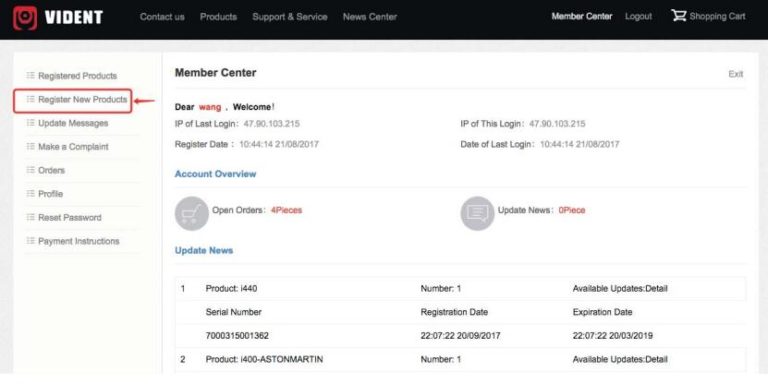Viewport: 768px width, 384px height.
Task: Click username wang
Action: click(x=210, y=107)
